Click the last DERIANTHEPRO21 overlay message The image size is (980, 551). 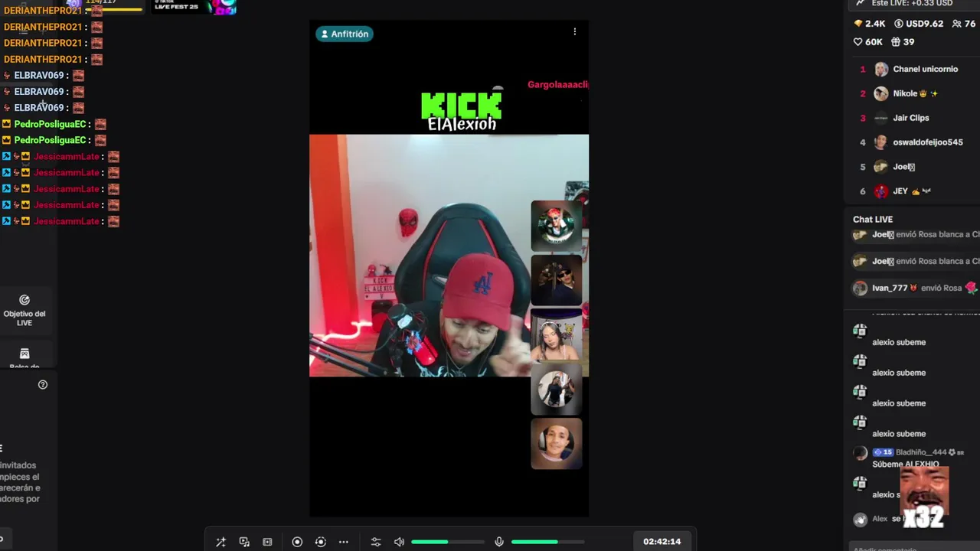[x=53, y=59]
